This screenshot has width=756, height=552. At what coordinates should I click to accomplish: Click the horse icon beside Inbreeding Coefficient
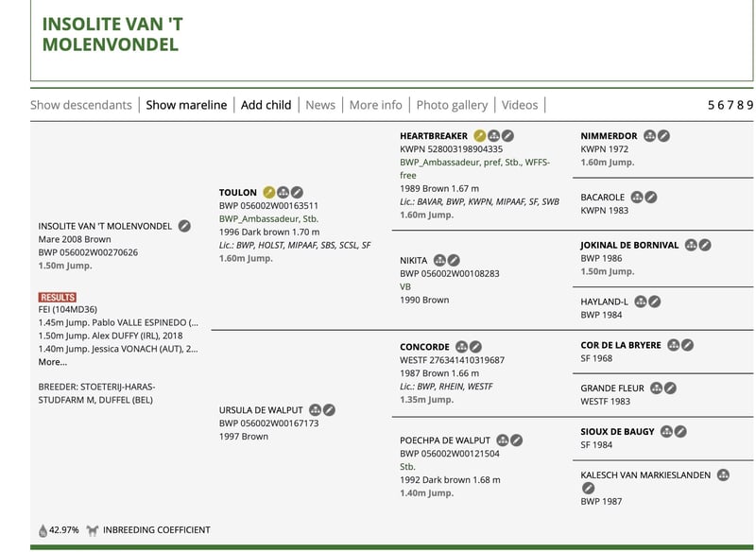coord(93,530)
